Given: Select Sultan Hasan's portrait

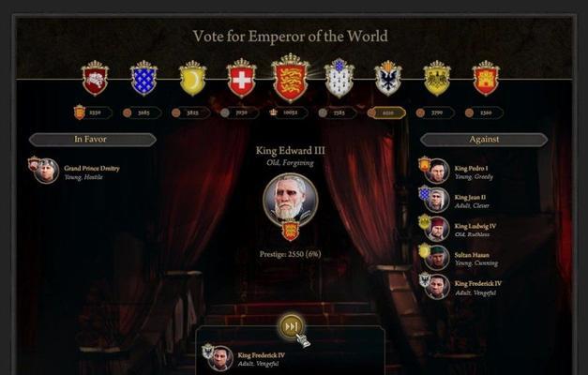Looking at the screenshot, I should click(x=437, y=258).
